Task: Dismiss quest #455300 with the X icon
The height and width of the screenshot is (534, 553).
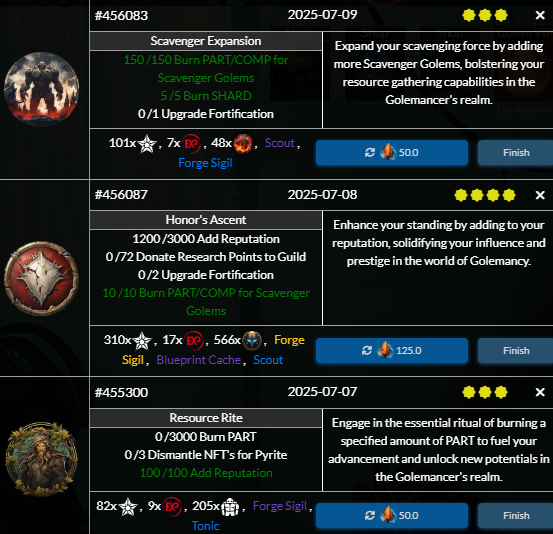Action: point(540,392)
